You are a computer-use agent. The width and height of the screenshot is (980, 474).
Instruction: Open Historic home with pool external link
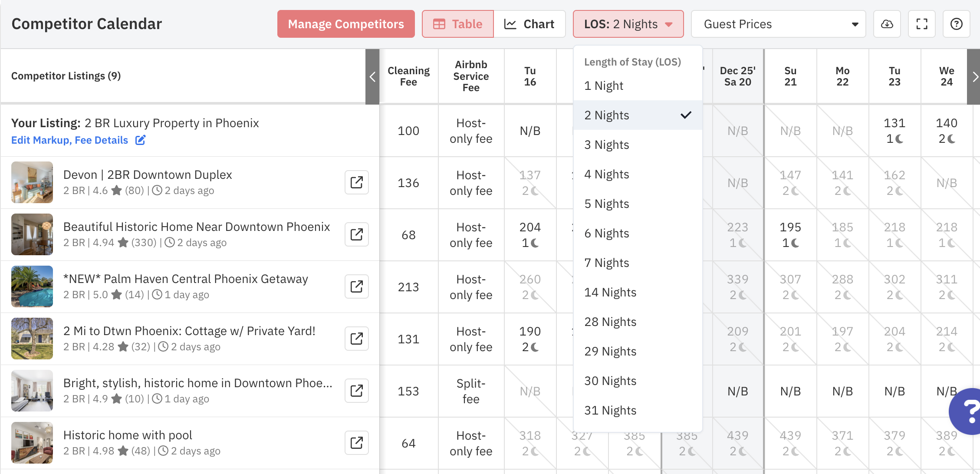pos(356,443)
